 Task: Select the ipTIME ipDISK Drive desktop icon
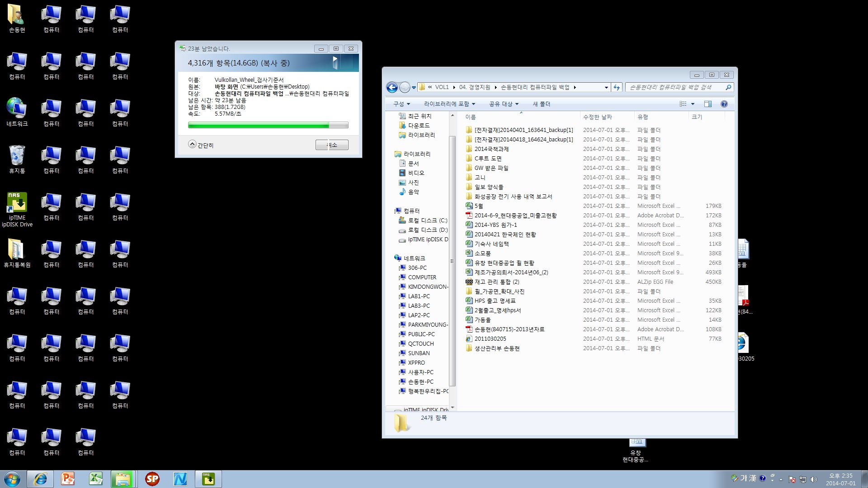[17, 209]
